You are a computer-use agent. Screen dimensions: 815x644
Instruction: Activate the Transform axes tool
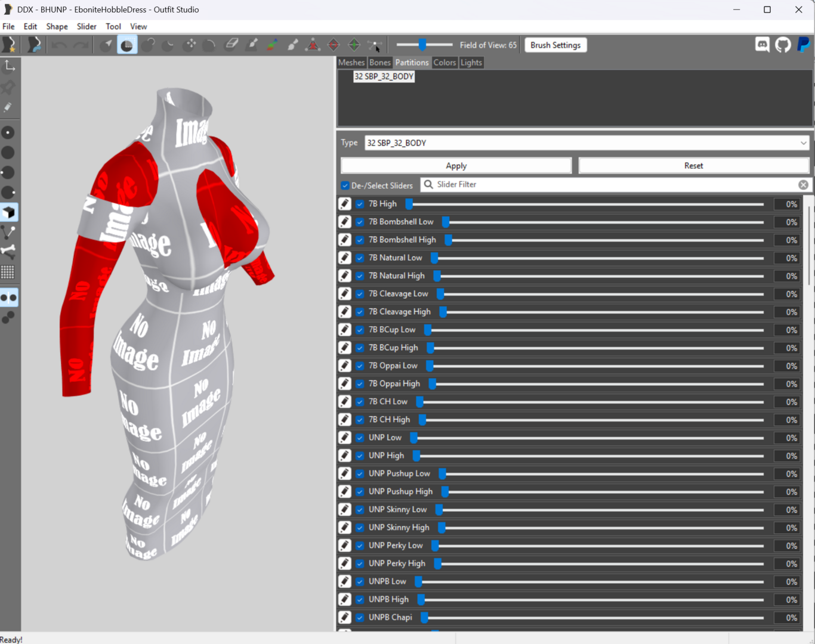10,66
